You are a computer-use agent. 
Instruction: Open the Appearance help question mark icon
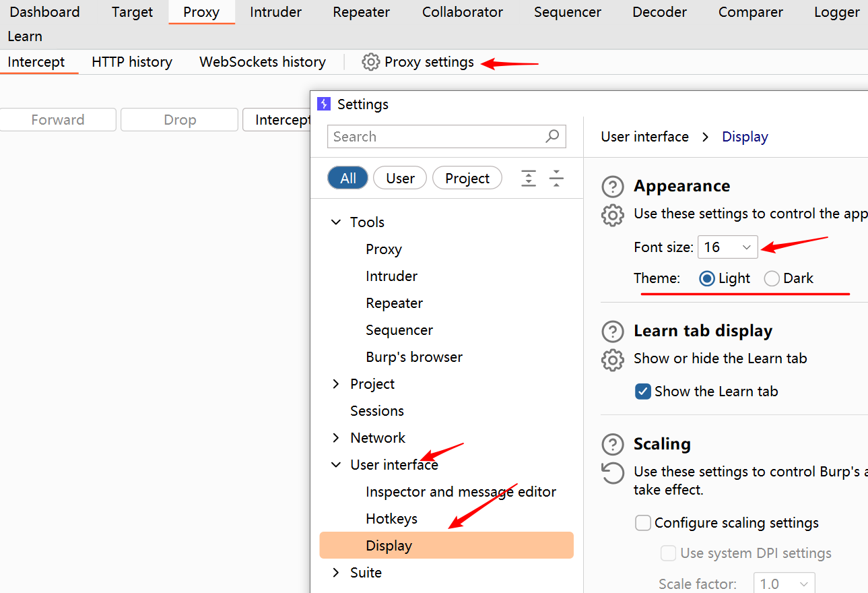coord(612,187)
